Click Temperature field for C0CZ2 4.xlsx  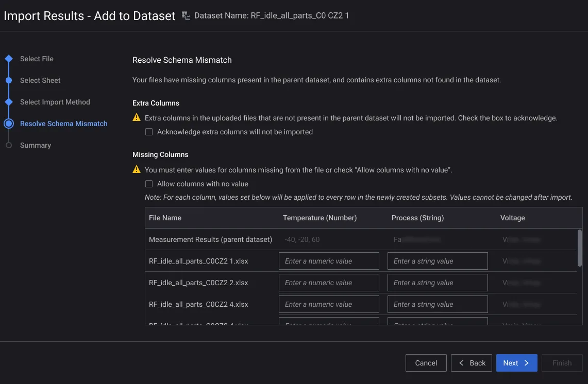pyautogui.click(x=329, y=304)
